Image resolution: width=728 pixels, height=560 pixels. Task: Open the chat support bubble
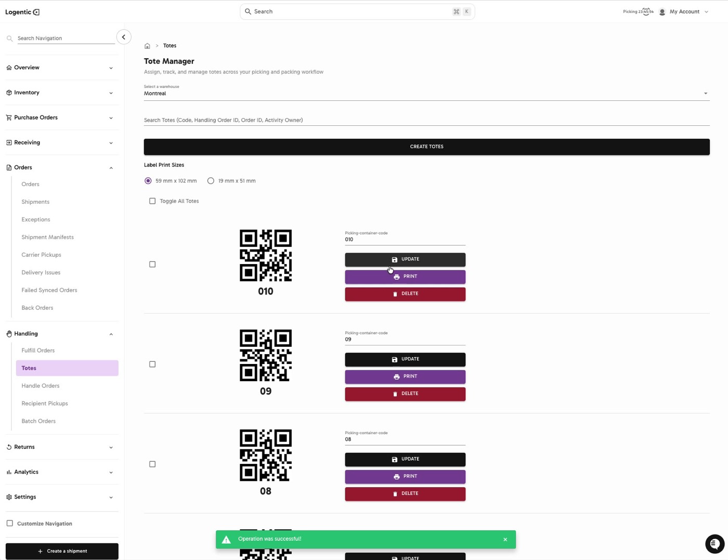tap(715, 544)
